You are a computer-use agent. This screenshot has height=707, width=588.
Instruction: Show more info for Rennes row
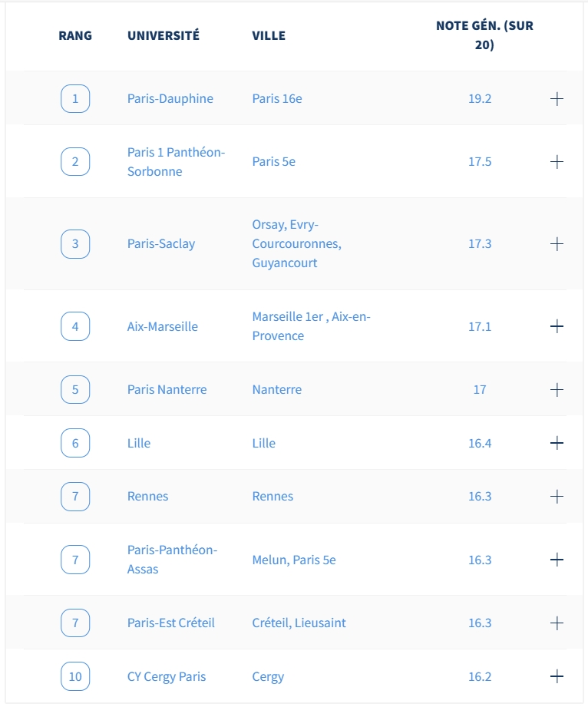[557, 497]
